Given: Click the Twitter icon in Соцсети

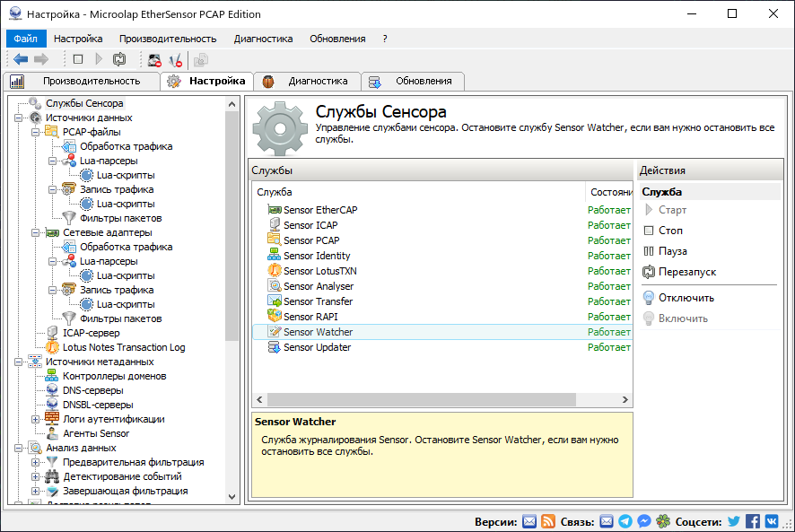Looking at the screenshot, I should (x=734, y=521).
